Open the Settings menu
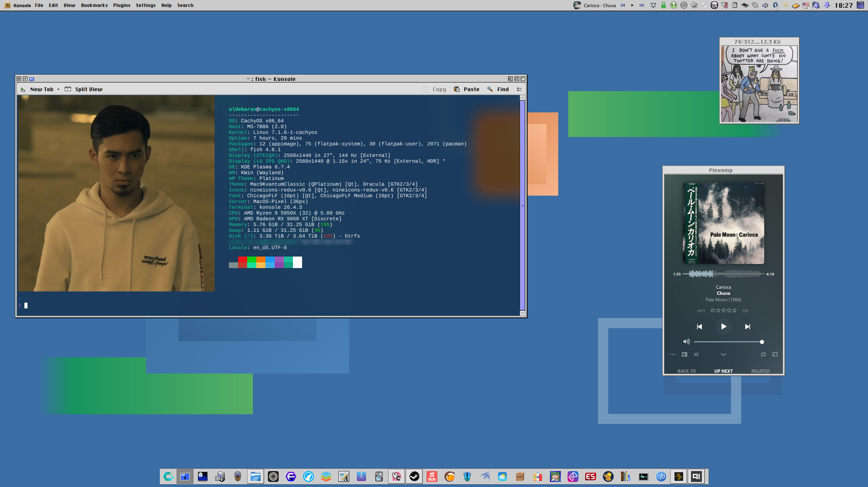 point(146,5)
